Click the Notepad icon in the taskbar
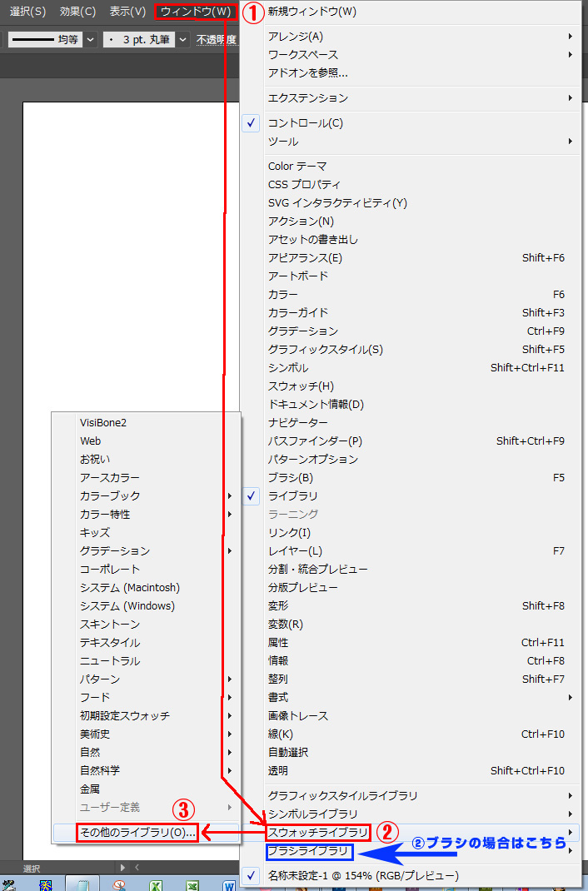The image size is (588, 891). coord(82,884)
